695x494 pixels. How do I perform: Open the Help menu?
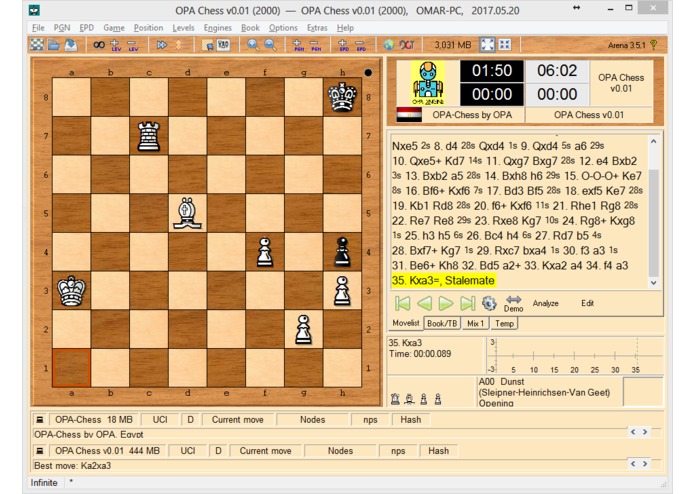(345, 27)
